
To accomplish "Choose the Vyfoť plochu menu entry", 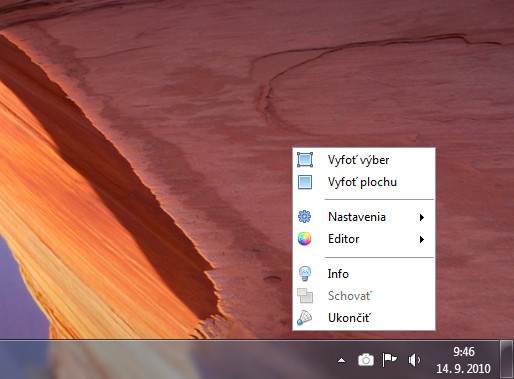I will 364,182.
